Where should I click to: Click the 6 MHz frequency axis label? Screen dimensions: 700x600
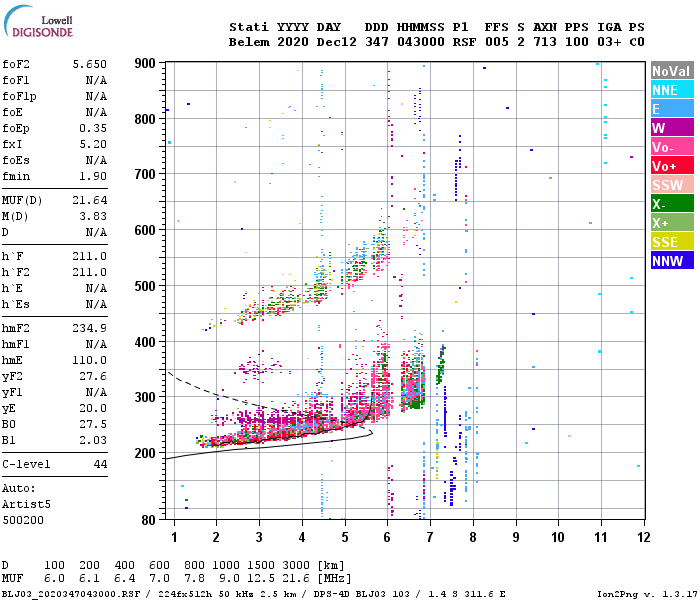pyautogui.click(x=387, y=537)
